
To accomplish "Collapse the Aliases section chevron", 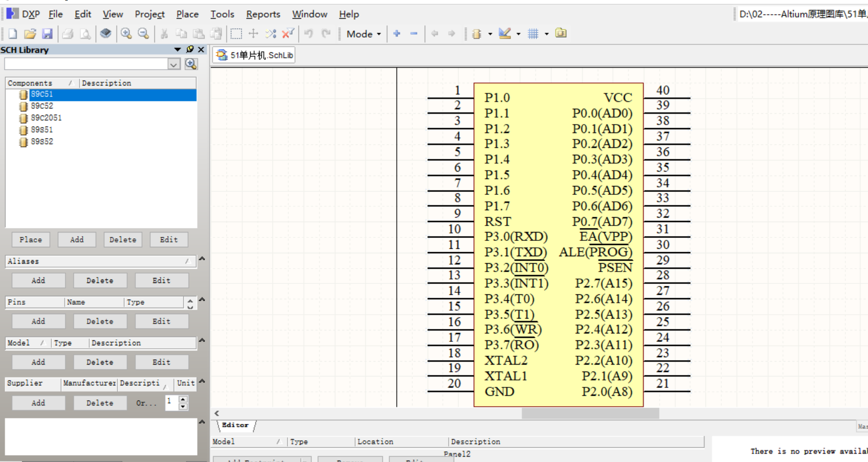I will [202, 259].
